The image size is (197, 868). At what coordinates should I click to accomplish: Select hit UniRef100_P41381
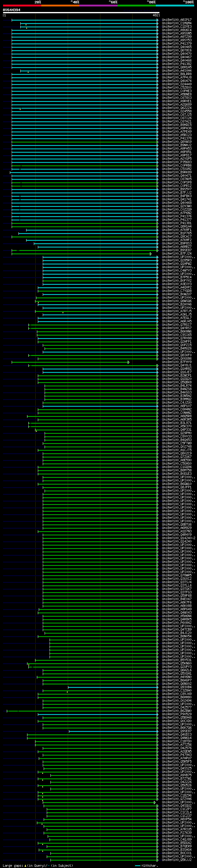click(176, 223)
